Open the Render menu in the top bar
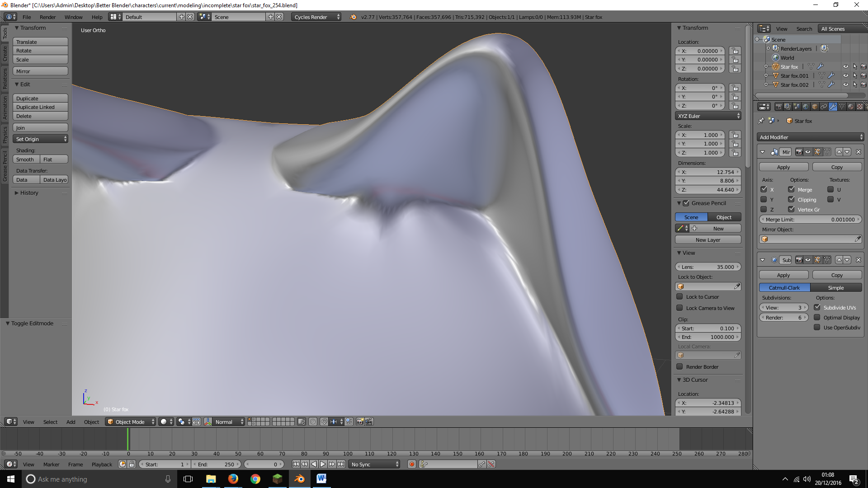 47,17
